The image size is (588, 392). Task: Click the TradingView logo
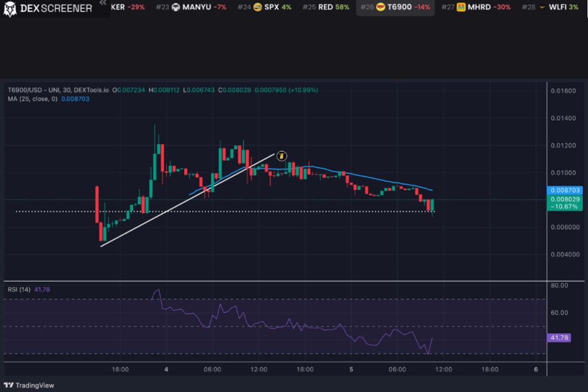point(29,385)
